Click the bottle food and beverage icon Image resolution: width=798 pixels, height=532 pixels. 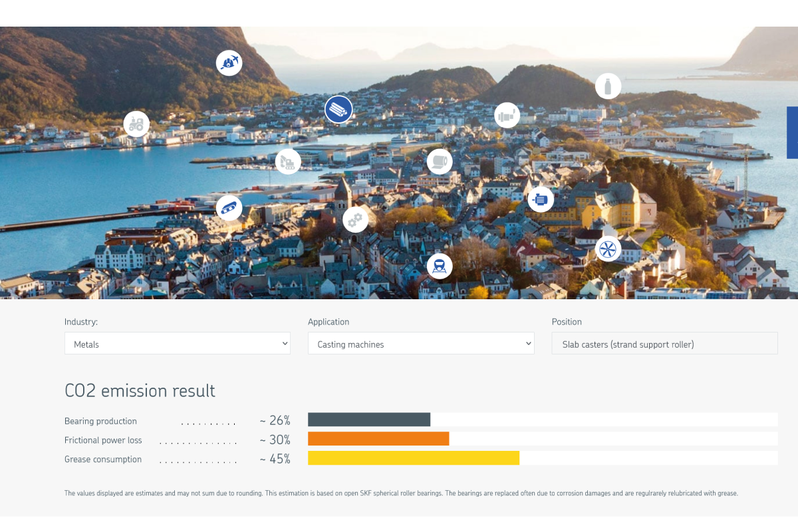pos(608,86)
